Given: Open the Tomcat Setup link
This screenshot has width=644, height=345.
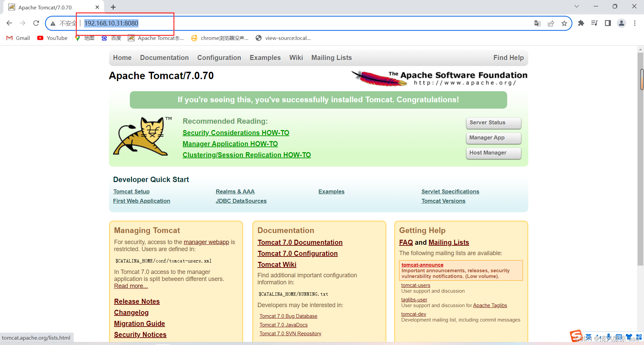Looking at the screenshot, I should 131,191.
